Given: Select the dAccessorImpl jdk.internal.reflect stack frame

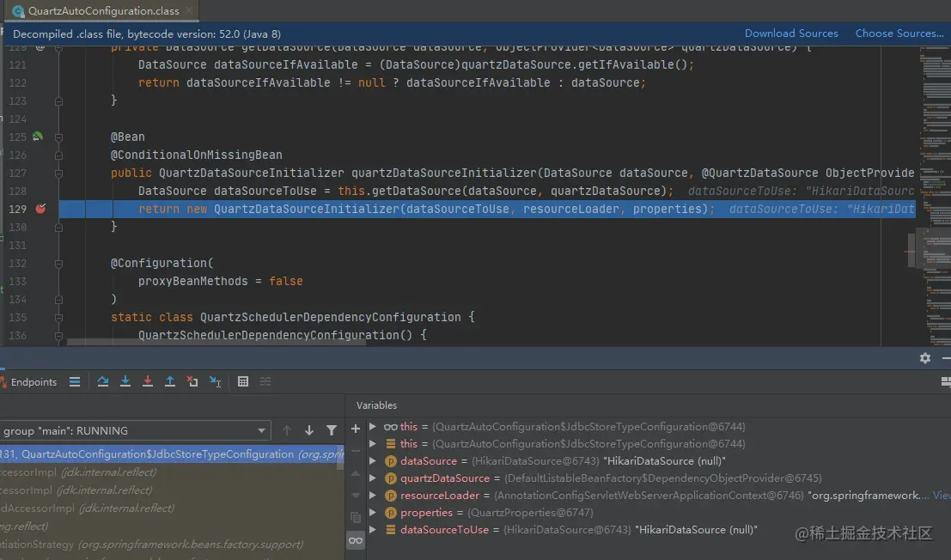Looking at the screenshot, I should click(x=172, y=508).
